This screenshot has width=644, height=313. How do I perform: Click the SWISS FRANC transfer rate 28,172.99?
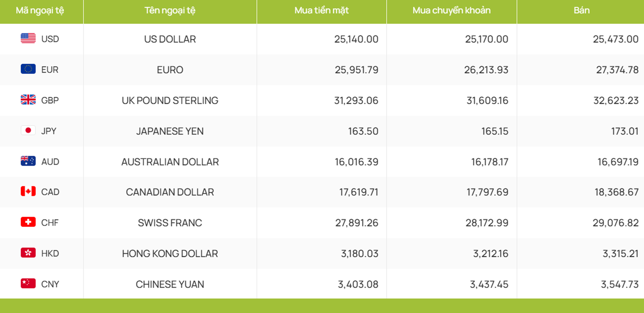pyautogui.click(x=487, y=223)
